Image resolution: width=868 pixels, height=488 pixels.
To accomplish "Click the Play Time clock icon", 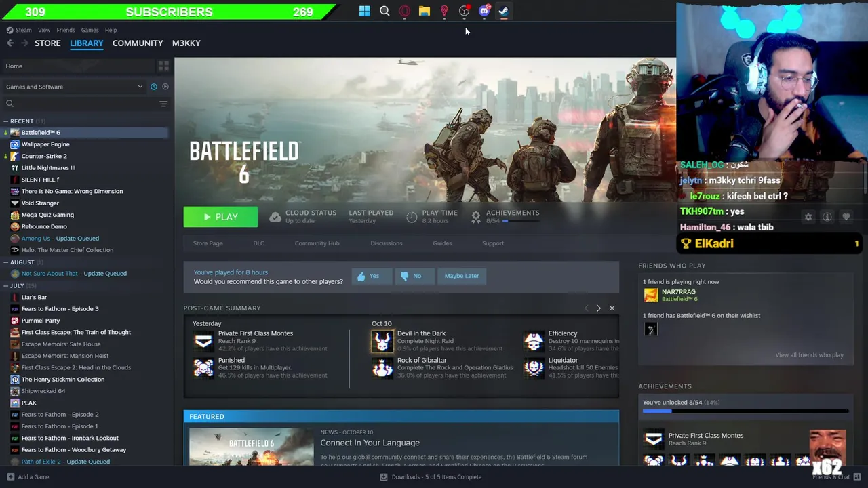I will click(412, 217).
